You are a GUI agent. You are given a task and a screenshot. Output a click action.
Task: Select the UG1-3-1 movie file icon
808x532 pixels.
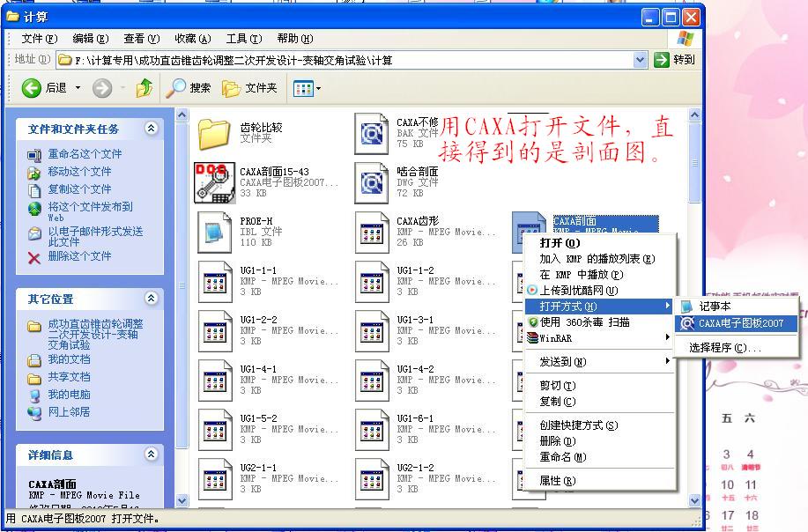371,331
